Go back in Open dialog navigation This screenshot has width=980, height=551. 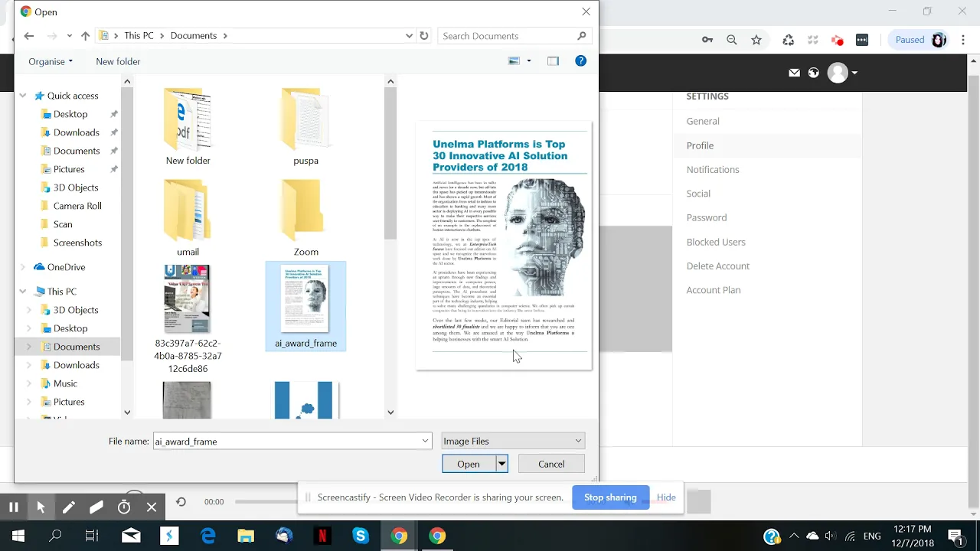[x=29, y=36]
